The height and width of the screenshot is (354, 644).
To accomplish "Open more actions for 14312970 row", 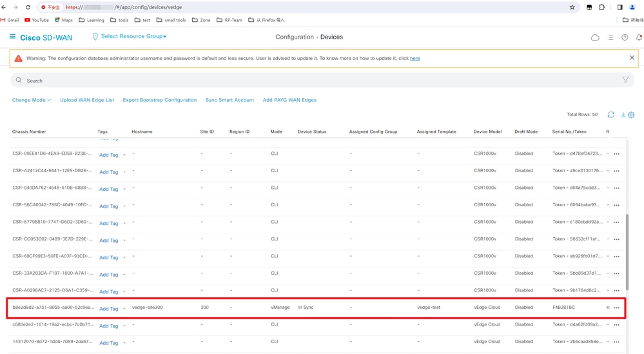I will click(616, 342).
